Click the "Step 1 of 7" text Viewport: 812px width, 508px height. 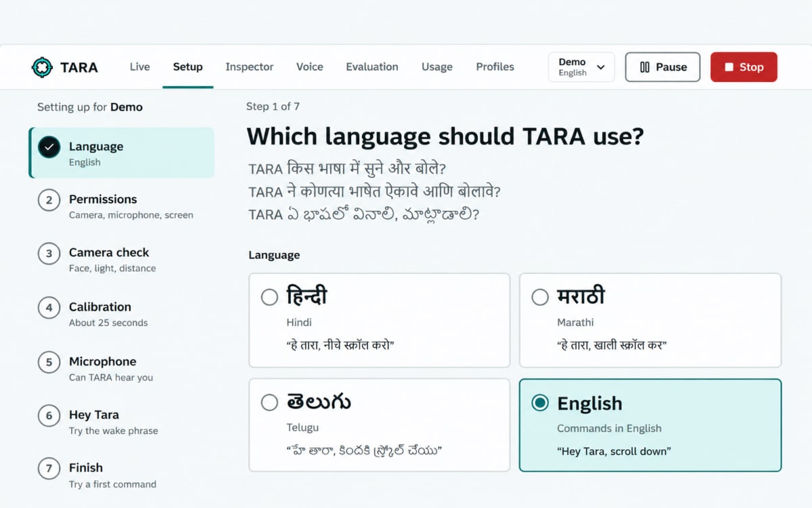point(273,106)
